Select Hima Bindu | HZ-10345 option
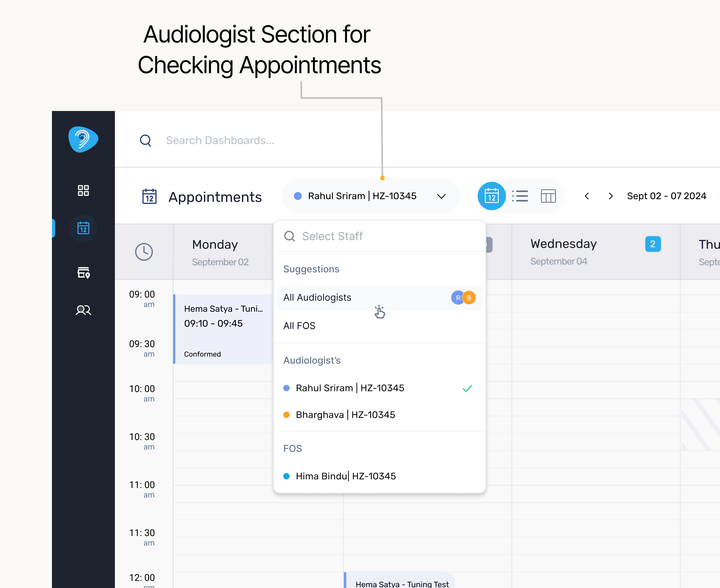 (x=379, y=476)
